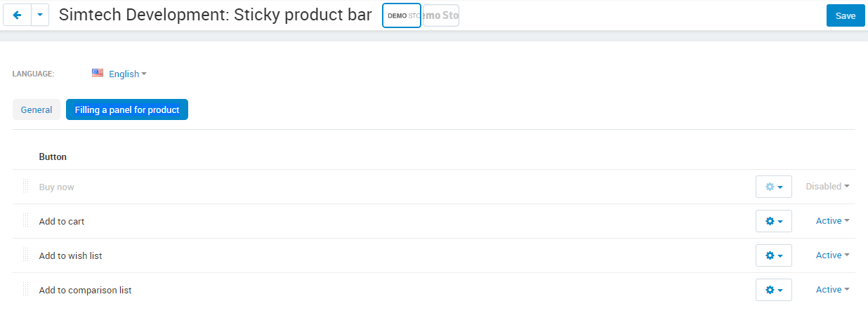Screen dimensions: 868x313
Task: Expand the English language selector
Action: point(128,74)
